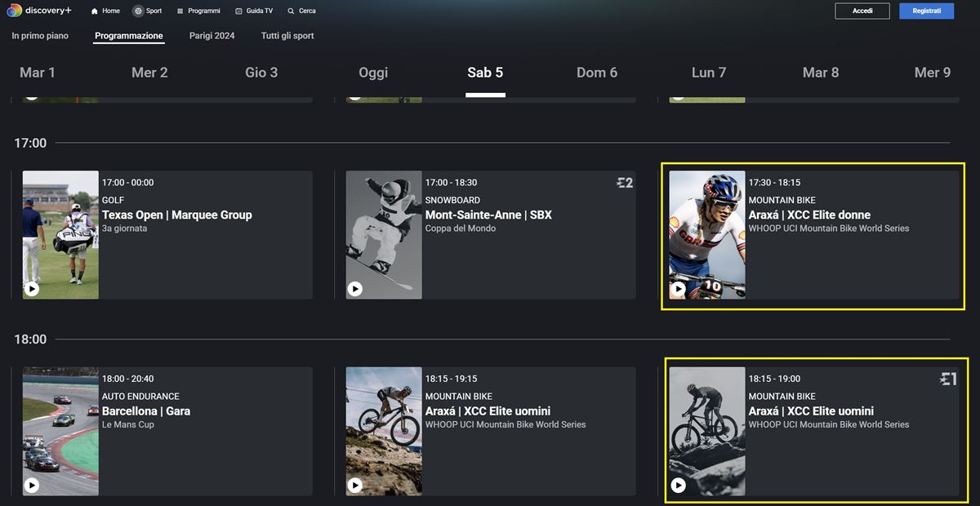Click the AUTO ENDURANCE category label
This screenshot has height=506, width=980.
pyautogui.click(x=140, y=397)
